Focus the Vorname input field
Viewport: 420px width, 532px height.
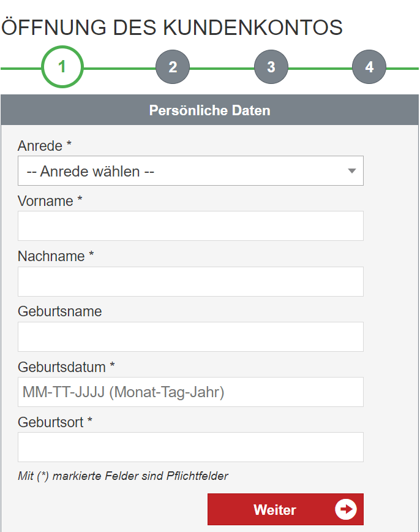point(190,226)
